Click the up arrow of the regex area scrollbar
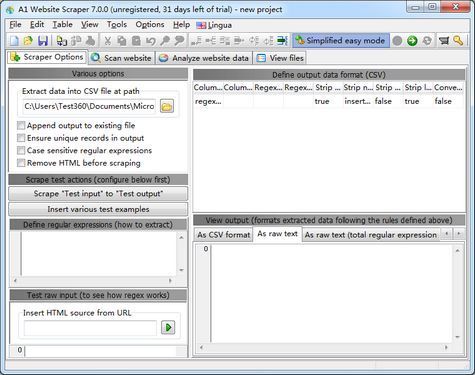This screenshot has height=375, width=475. 181,237
